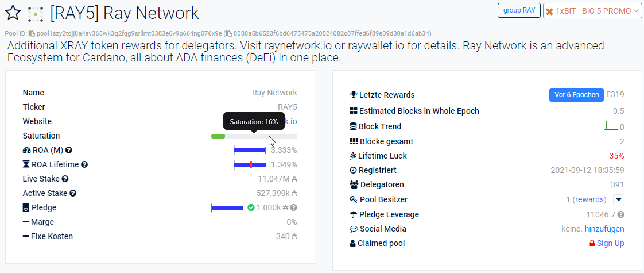
Task: Open the ROA Lifetime help icon
Action: coord(84,164)
